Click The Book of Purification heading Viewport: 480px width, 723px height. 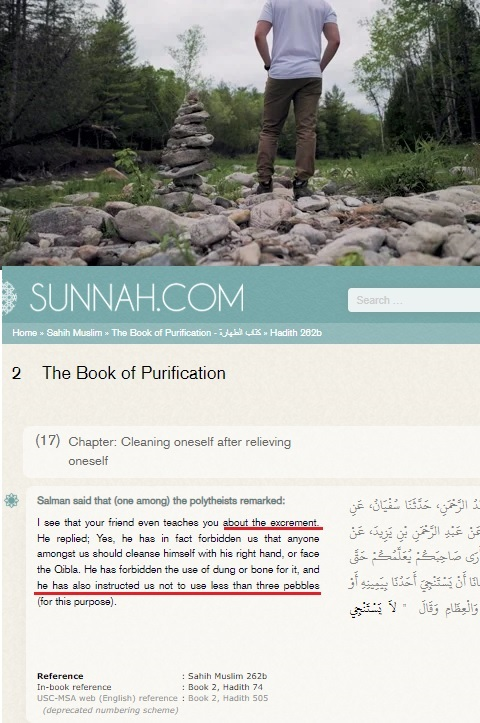pos(134,373)
